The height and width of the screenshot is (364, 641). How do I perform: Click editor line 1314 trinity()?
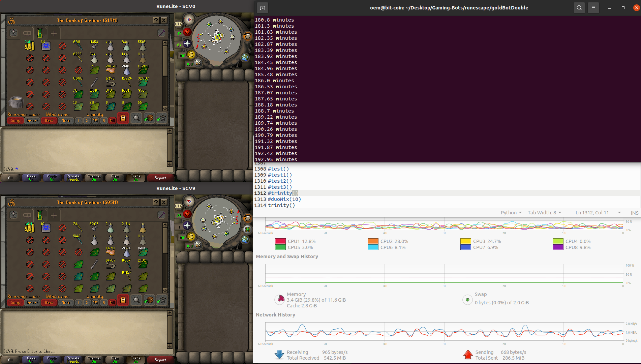[x=281, y=205]
